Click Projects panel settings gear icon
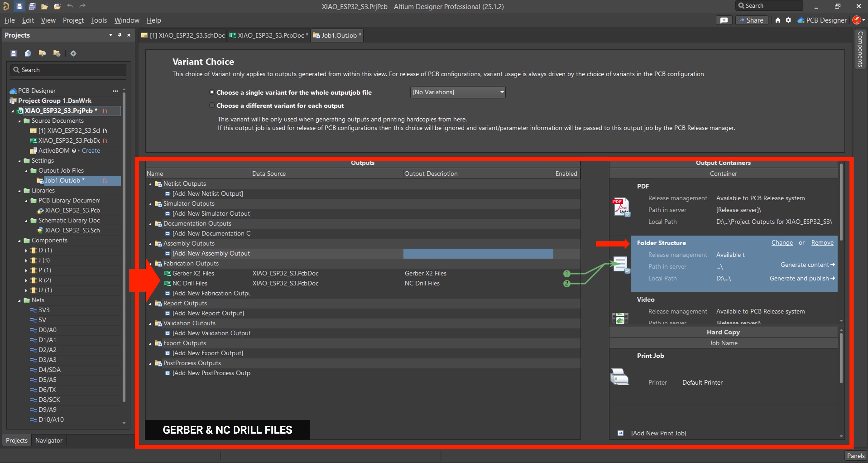This screenshot has width=868, height=463. 73,53
